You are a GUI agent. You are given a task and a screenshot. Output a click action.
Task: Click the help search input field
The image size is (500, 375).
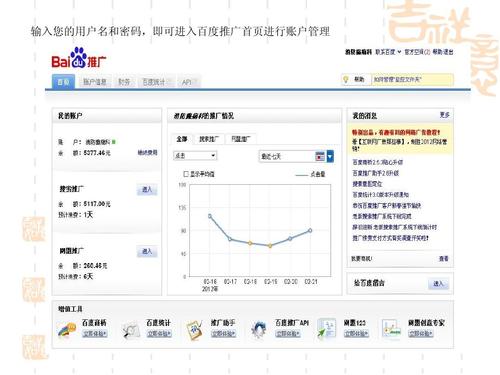pos(412,80)
